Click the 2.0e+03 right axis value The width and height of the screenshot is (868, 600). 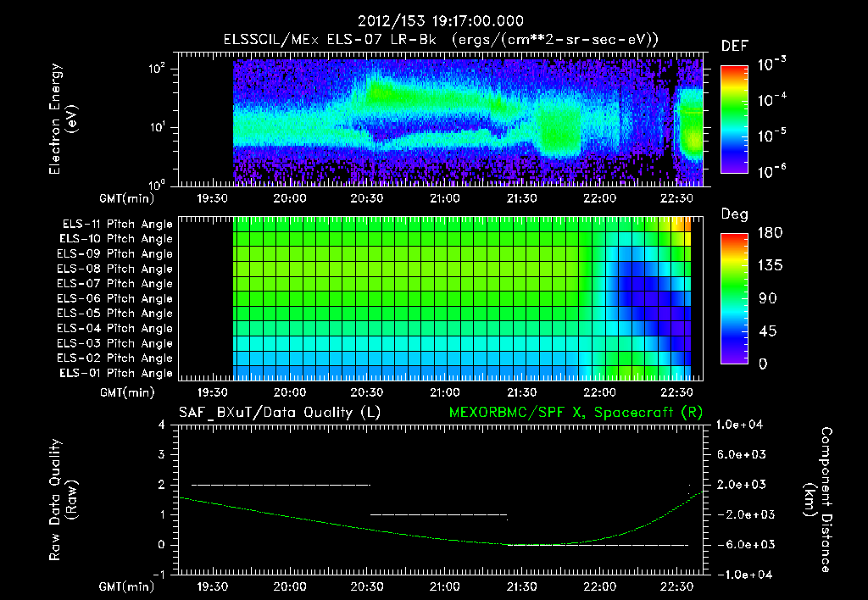click(742, 485)
